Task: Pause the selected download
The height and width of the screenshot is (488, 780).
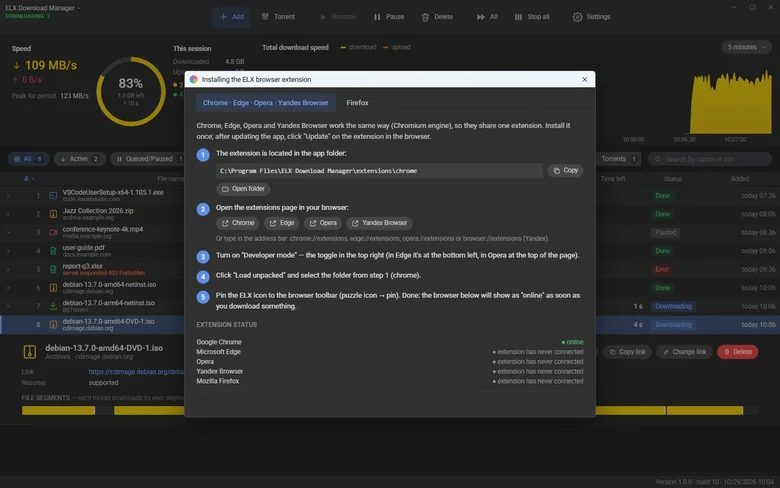Action: [389, 17]
